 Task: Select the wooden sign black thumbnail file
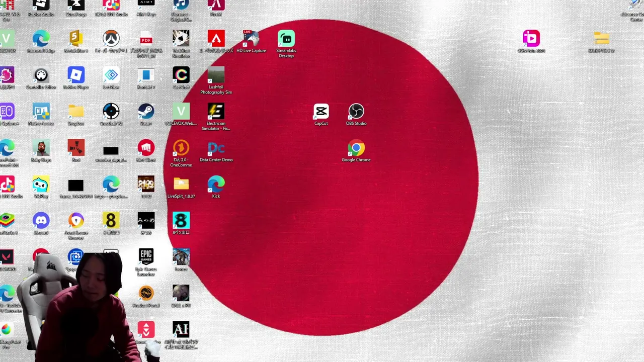(111, 150)
